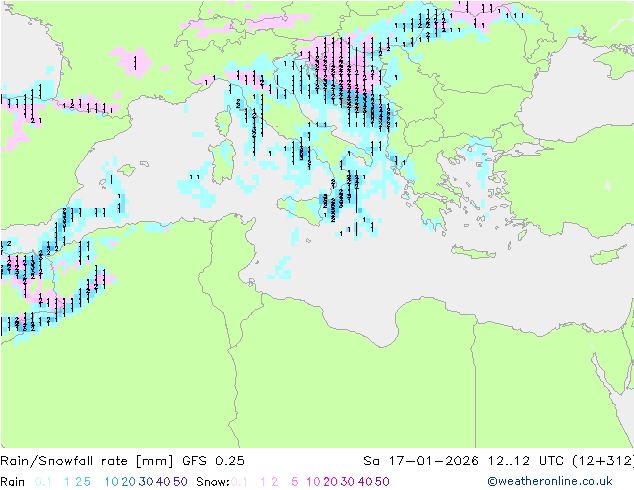This screenshot has width=634, height=490.
Task: Click the '12..12 UTC' time text
Action: point(526,461)
